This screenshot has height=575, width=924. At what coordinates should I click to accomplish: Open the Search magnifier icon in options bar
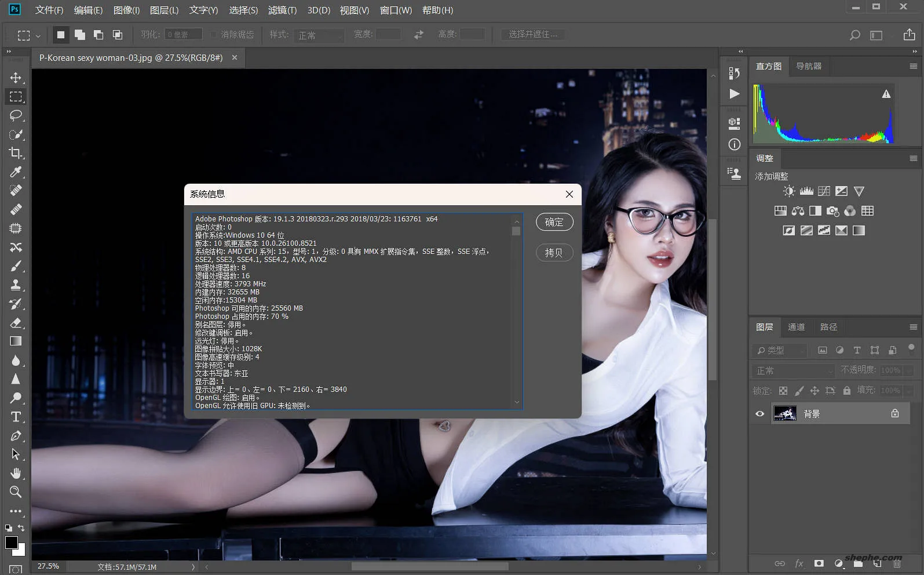click(x=854, y=35)
